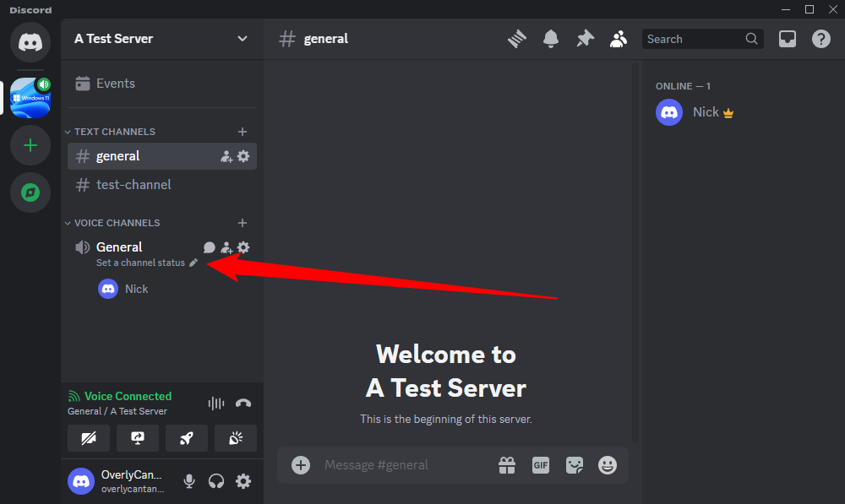845x504 pixels.
Task: Click the Message #general input field
Action: (404, 464)
